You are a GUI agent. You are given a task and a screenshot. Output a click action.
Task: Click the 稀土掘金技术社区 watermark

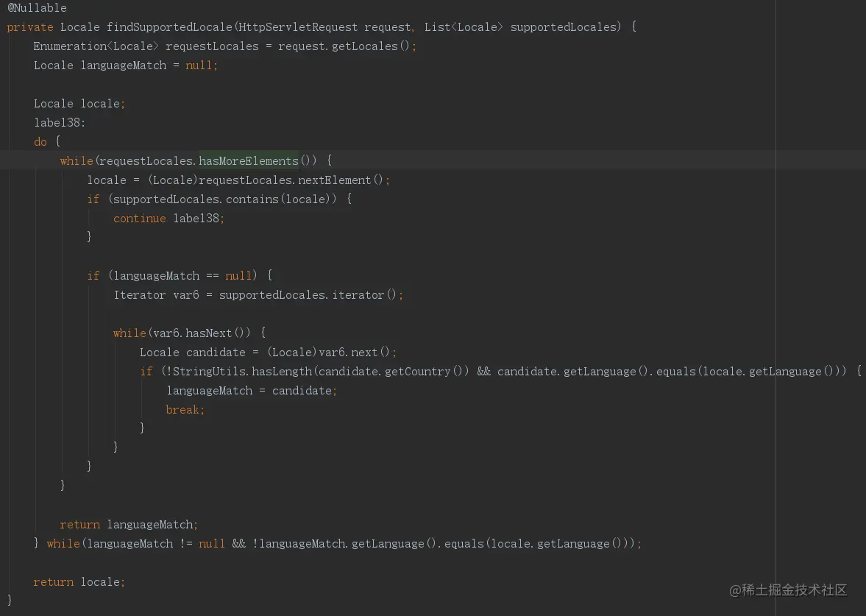[788, 590]
